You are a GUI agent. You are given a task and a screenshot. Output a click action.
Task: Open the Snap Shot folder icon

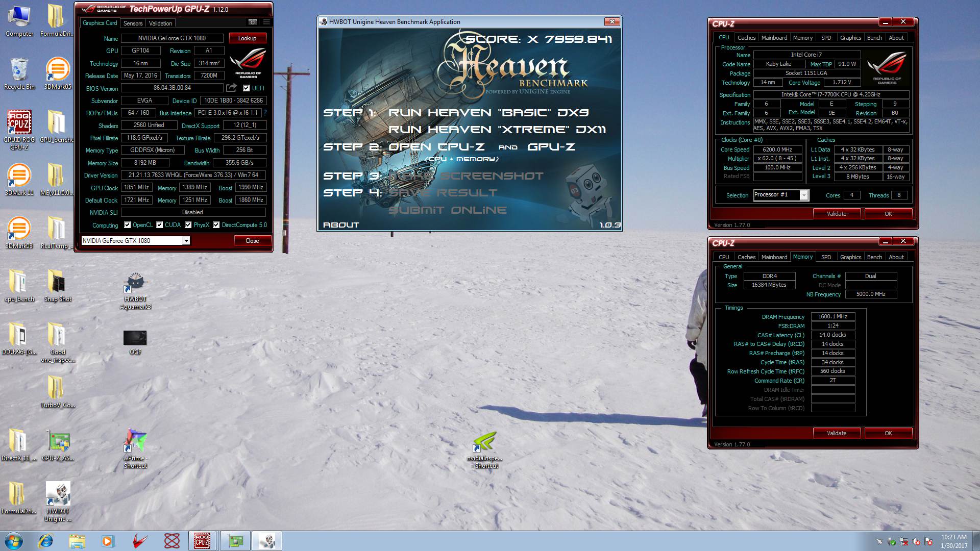click(x=57, y=286)
